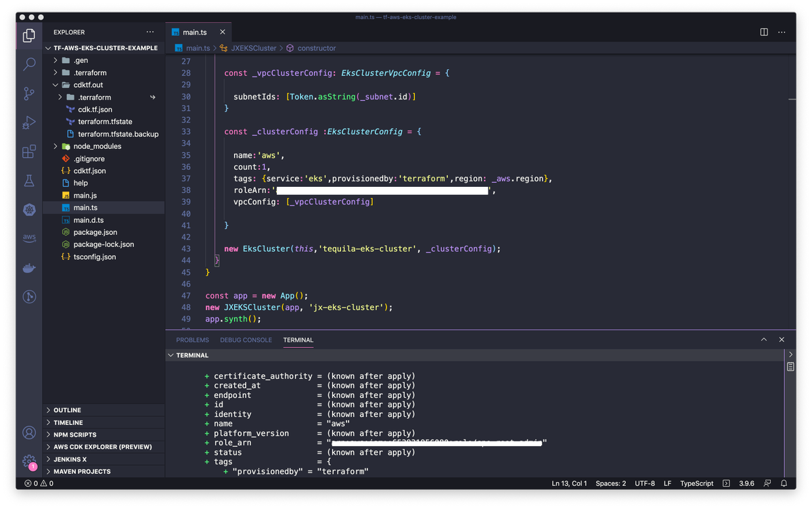This screenshot has width=812, height=509.
Task: Click constructor in the breadcrumb
Action: [x=317, y=48]
